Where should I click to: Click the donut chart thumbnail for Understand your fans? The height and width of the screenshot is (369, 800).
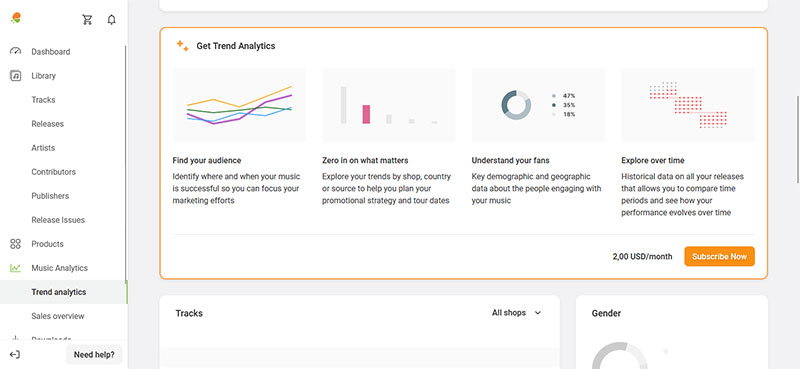coord(538,105)
